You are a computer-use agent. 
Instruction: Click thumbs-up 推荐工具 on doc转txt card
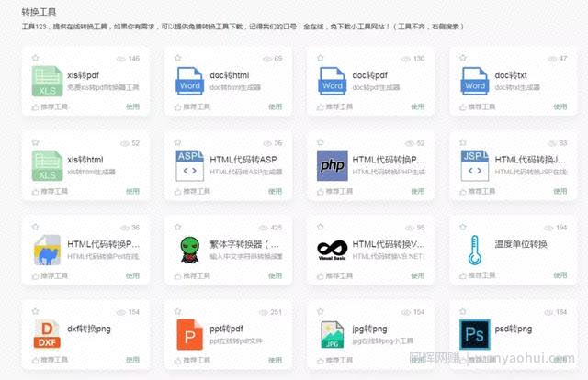click(477, 106)
